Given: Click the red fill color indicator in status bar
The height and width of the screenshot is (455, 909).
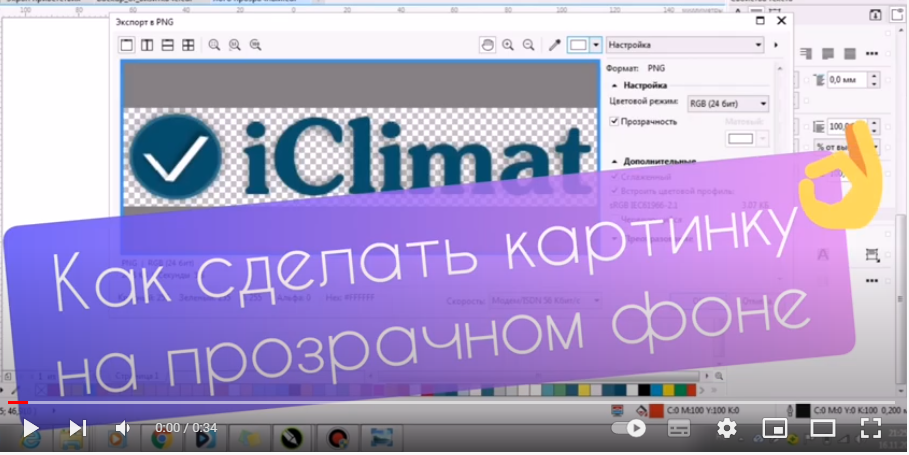Looking at the screenshot, I should [x=656, y=410].
